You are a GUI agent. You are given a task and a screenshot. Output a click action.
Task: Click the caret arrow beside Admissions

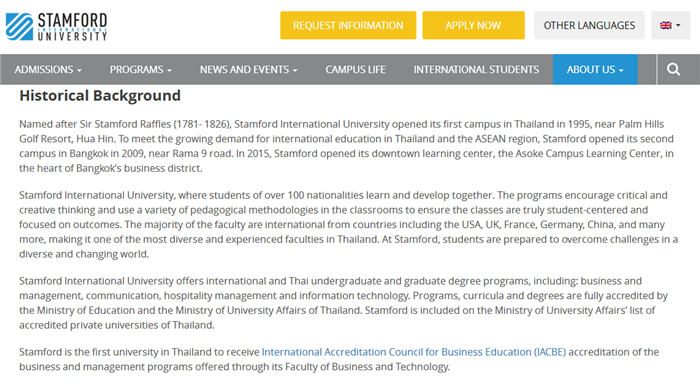[79, 71]
